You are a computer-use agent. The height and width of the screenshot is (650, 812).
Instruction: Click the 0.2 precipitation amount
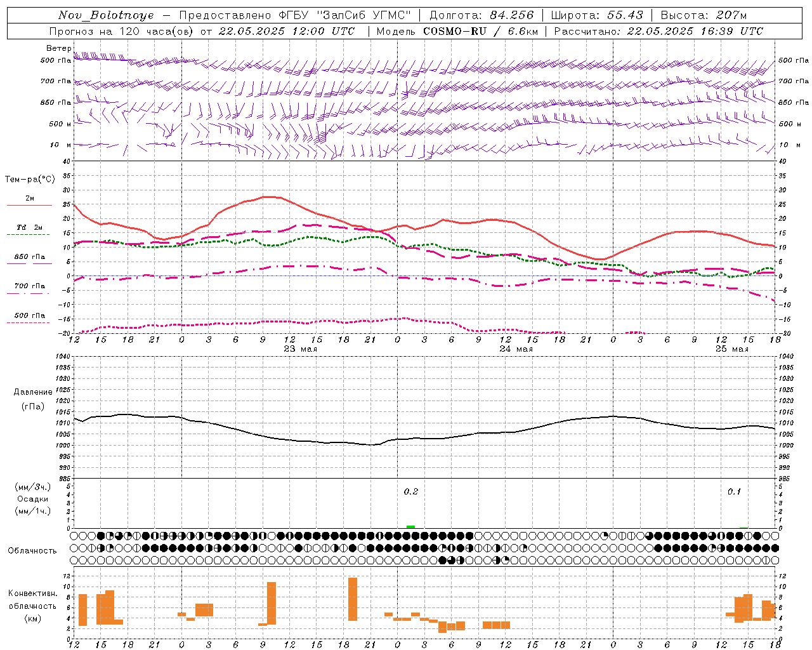411,491
